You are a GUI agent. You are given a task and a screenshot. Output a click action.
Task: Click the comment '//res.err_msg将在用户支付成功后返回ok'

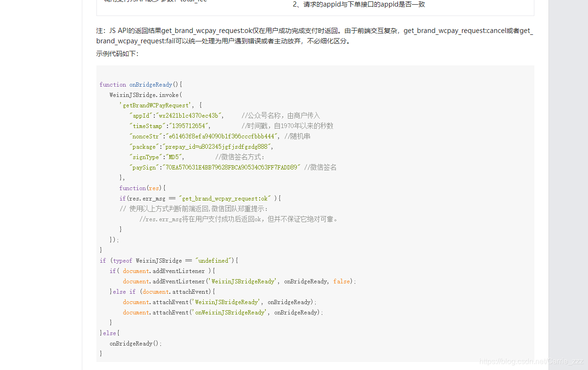coord(238,219)
